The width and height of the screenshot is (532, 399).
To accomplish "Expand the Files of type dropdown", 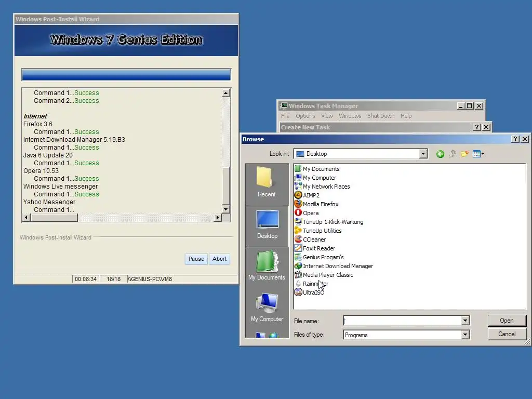I will 465,335.
